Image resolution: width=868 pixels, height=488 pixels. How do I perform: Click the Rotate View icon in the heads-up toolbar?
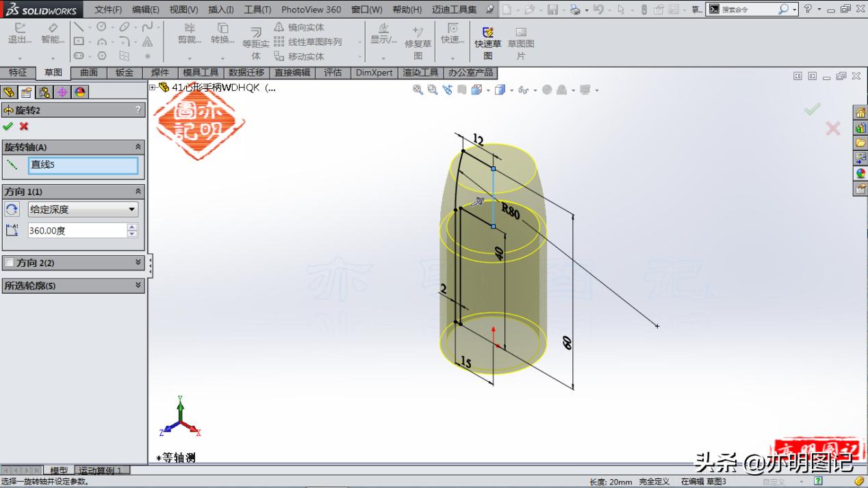[448, 90]
